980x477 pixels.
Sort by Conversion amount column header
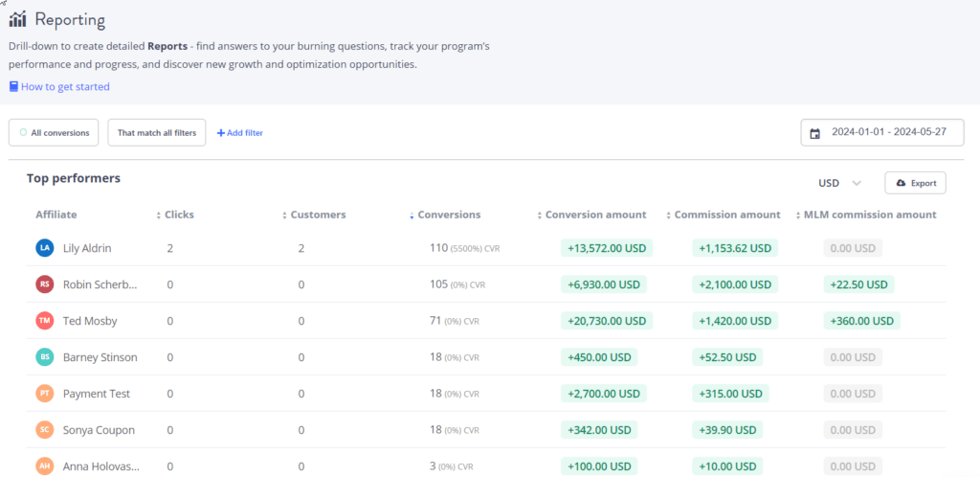coord(595,215)
